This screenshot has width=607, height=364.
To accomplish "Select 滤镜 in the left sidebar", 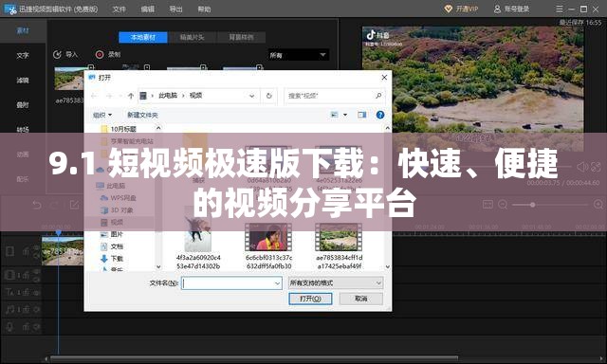I will pyautogui.click(x=23, y=80).
